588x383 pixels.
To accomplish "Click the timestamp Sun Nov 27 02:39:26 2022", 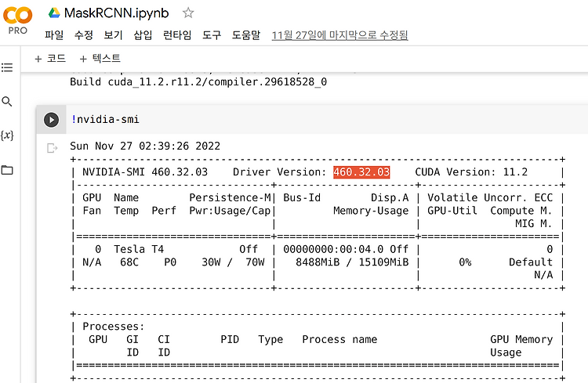I will (145, 146).
